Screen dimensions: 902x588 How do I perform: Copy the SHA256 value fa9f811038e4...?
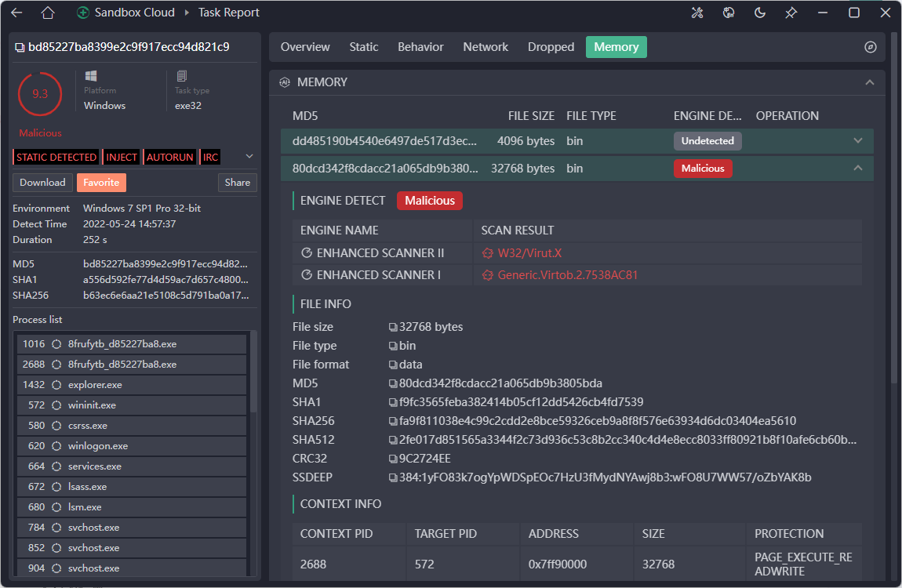[393, 421]
